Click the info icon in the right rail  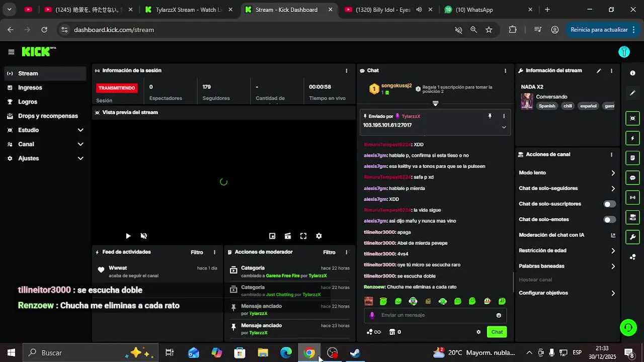[x=632, y=73]
